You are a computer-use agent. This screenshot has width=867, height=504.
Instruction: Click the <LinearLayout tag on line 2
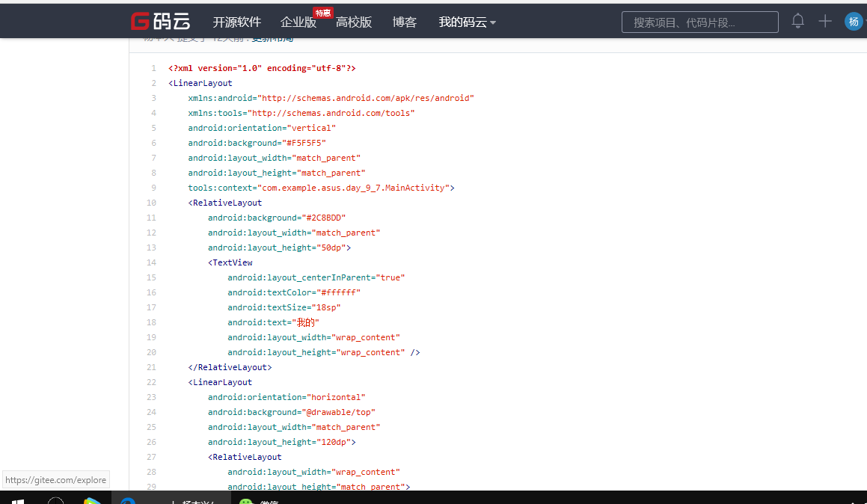pos(200,83)
